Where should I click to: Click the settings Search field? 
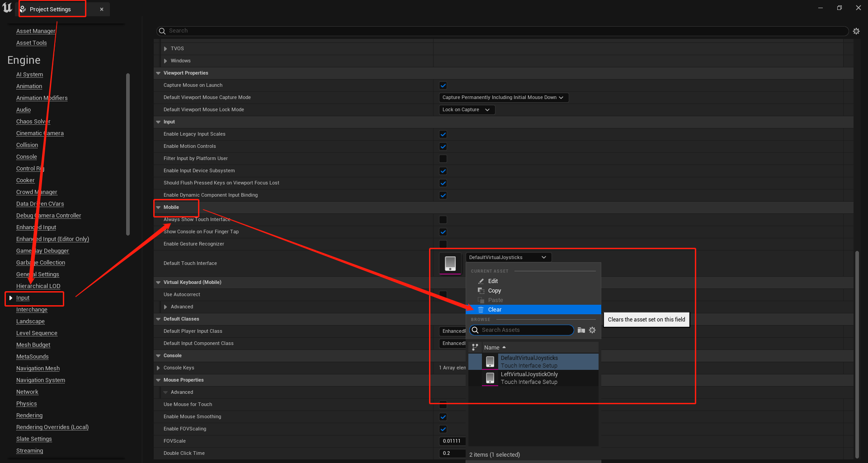[502, 31]
